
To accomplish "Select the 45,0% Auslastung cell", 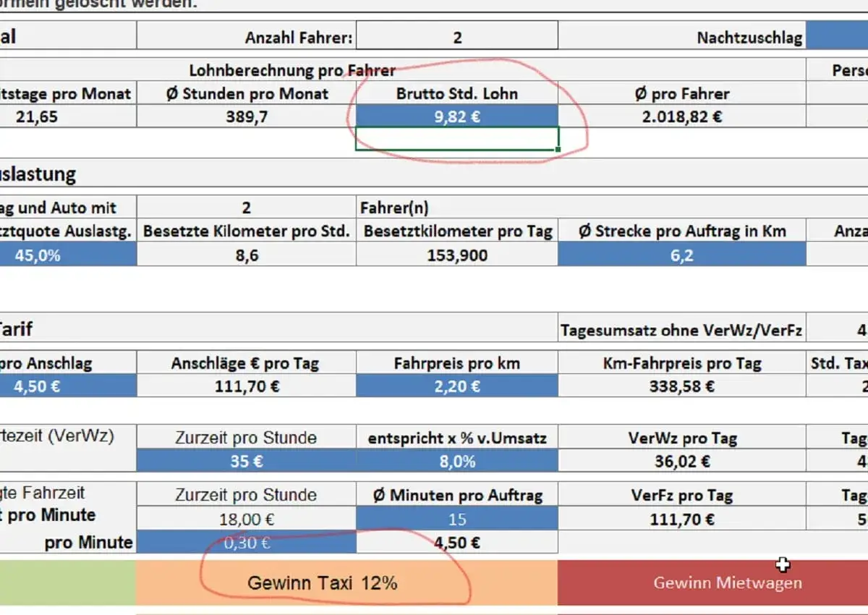I will point(68,255).
